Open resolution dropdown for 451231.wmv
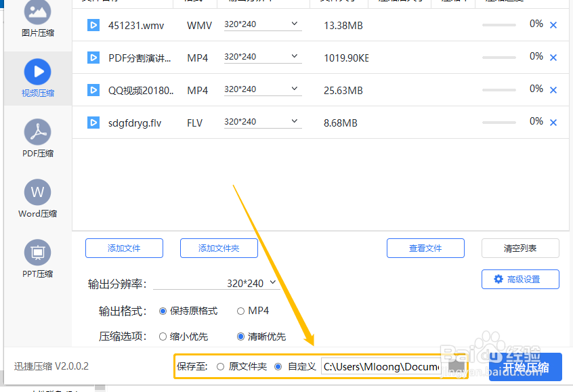Image resolution: width=573 pixels, height=392 pixels. tap(263, 24)
